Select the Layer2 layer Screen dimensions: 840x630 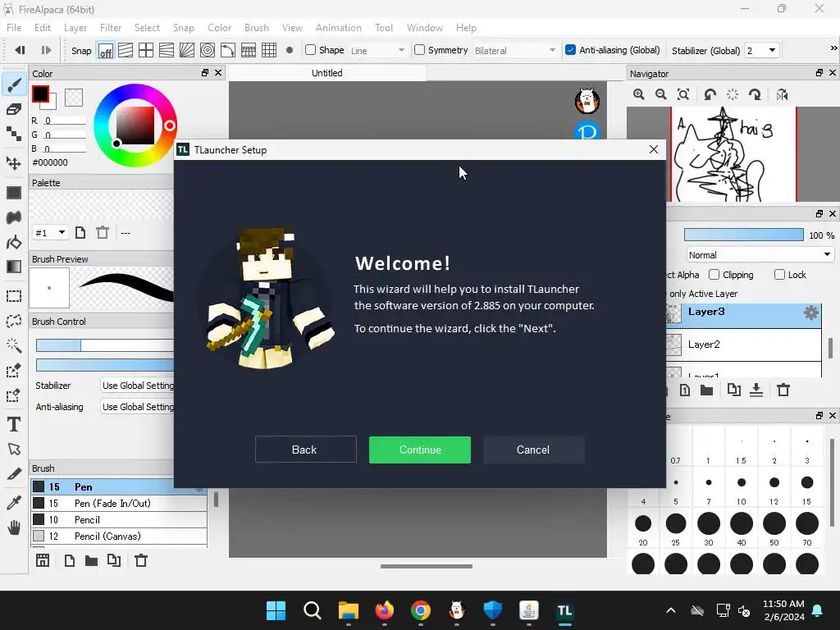pyautogui.click(x=743, y=345)
